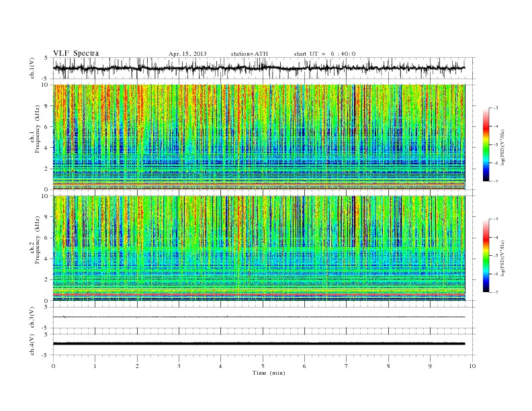The height and width of the screenshot is (411, 532).
Task: Click the time axis tick label "1"
Action: [x=95, y=366]
